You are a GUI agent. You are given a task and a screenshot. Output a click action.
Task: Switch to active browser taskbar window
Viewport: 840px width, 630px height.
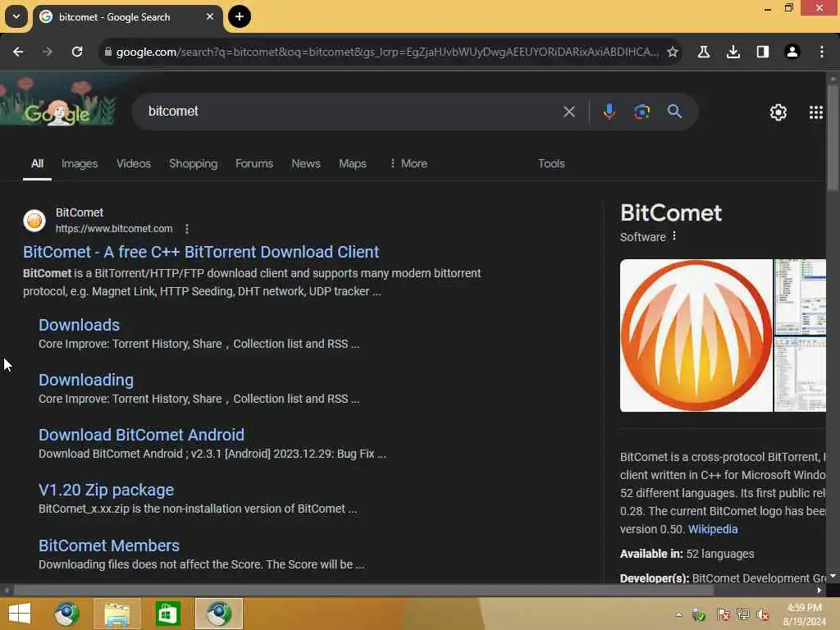pos(218,614)
